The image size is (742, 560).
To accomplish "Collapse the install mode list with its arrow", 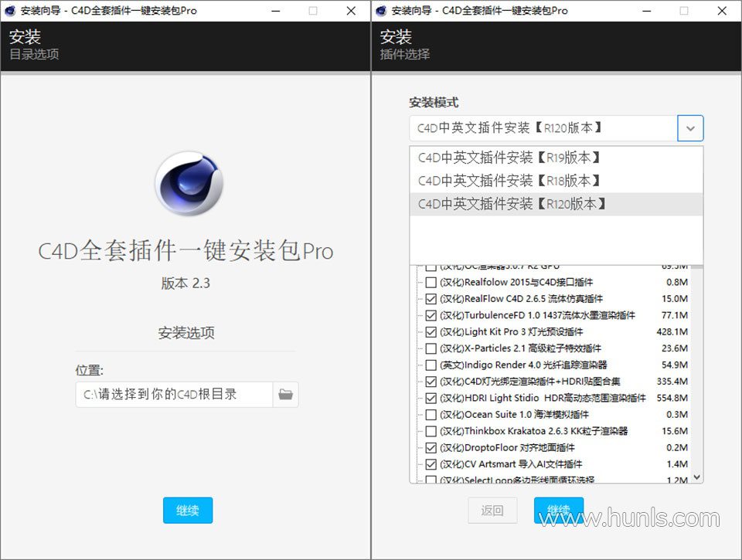I will click(x=690, y=128).
